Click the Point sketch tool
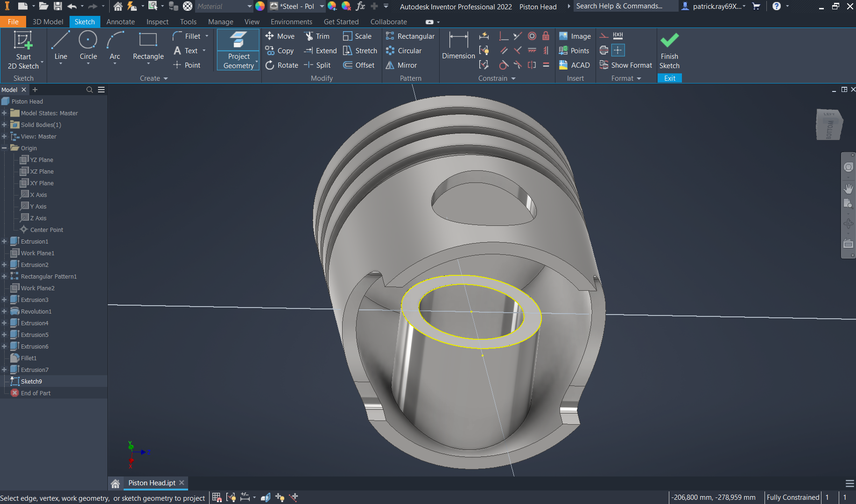 coord(187,65)
